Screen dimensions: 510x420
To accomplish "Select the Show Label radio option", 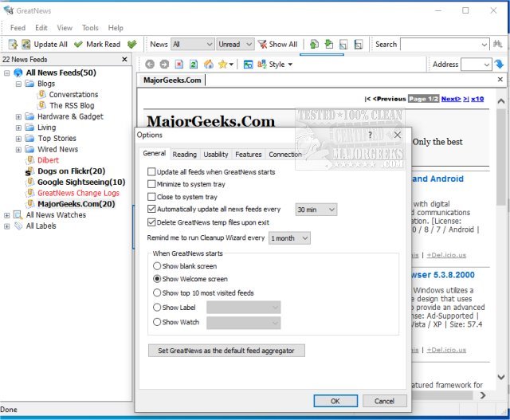I will 157,307.
